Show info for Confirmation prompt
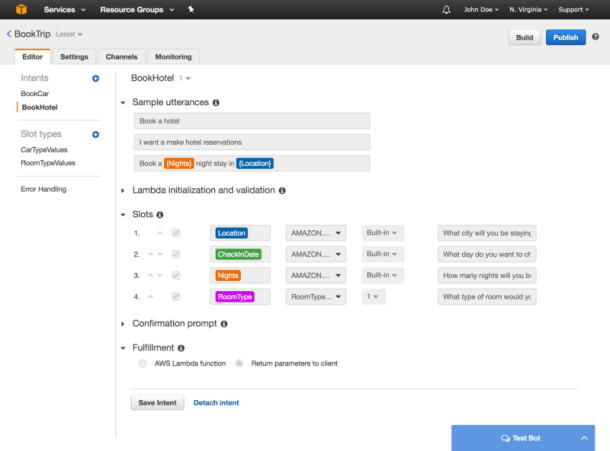 click(x=224, y=324)
